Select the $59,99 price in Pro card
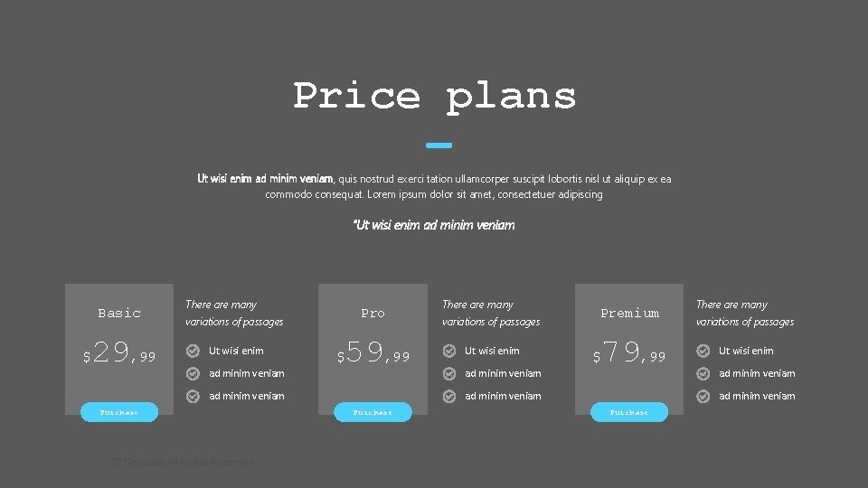Image resolution: width=868 pixels, height=488 pixels. [x=373, y=352]
